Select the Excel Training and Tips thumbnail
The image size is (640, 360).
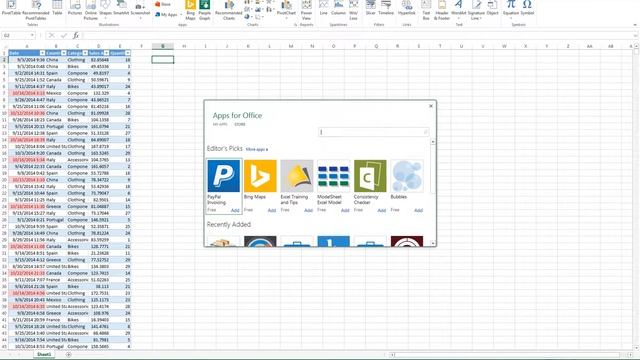(297, 176)
